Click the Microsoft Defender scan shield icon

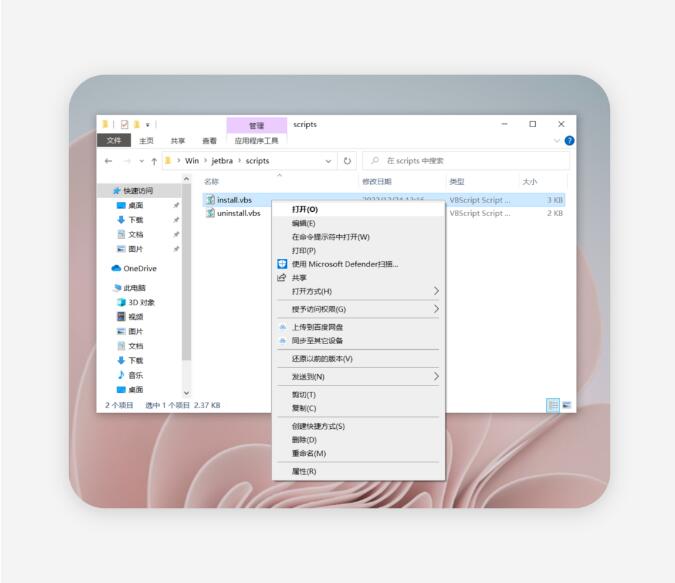pos(282,264)
